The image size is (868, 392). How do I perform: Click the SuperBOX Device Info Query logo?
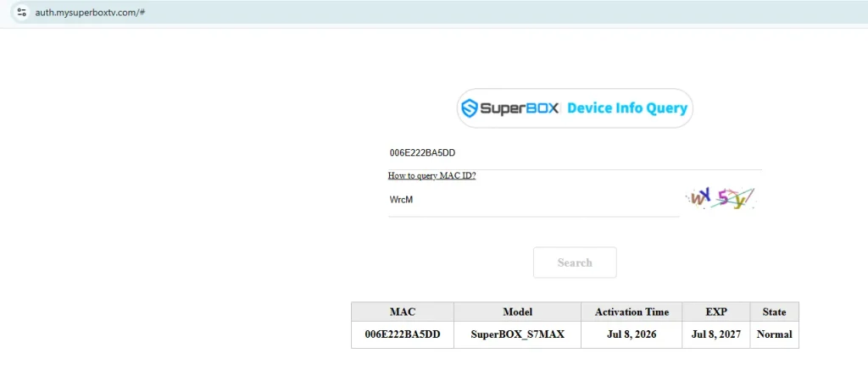pos(575,108)
